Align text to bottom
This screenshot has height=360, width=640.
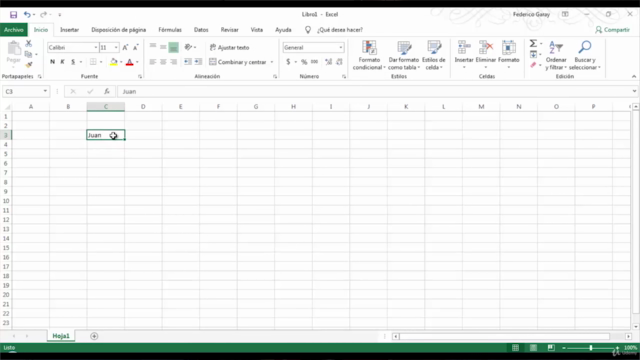point(173,47)
